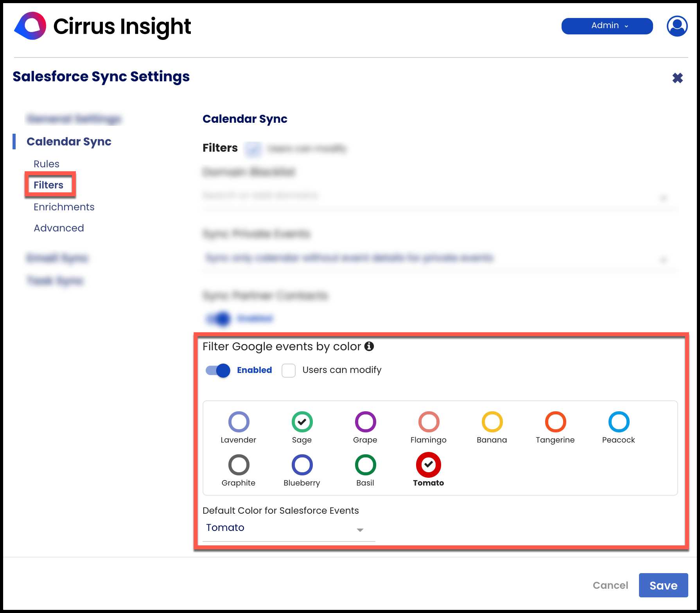This screenshot has height=613, width=700.
Task: Open Enrichments in the sidebar
Action: tap(64, 207)
